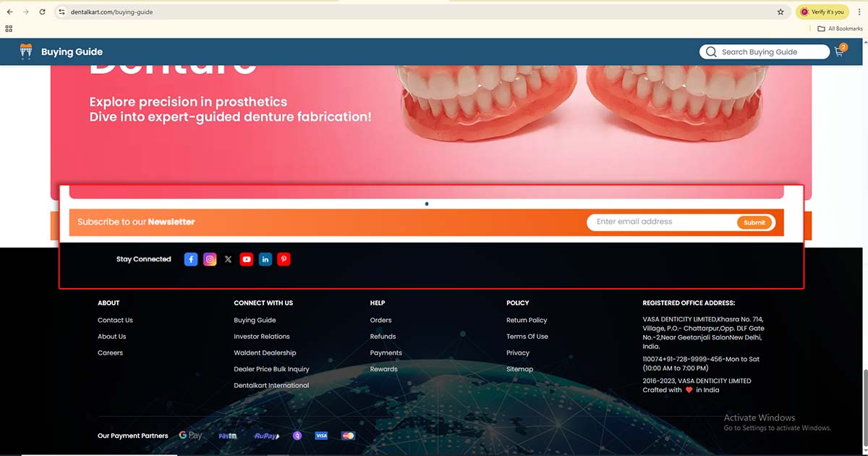Open the Contact Us link
The width and height of the screenshot is (868, 456).
tap(115, 320)
